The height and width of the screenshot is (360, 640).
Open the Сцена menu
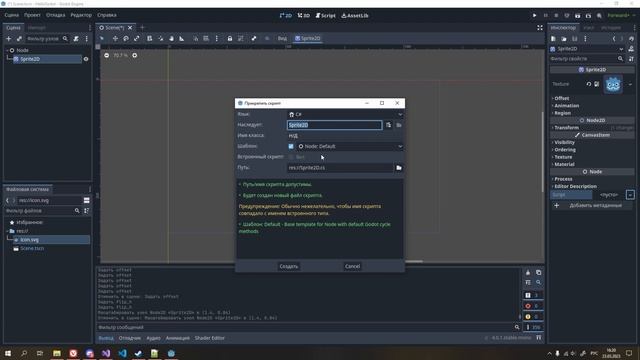tap(11, 15)
